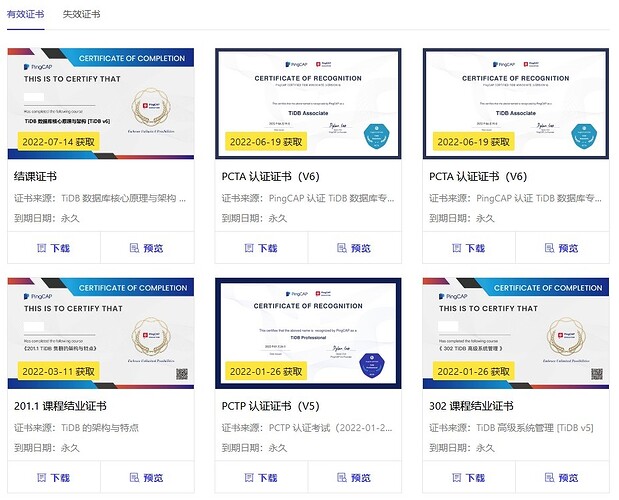Click download icon for 302 课程结业证书
619x500 pixels.
coord(455,478)
